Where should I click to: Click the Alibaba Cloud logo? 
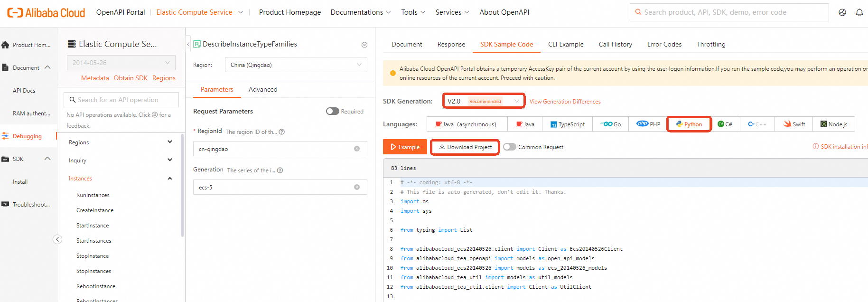pyautogui.click(x=46, y=13)
